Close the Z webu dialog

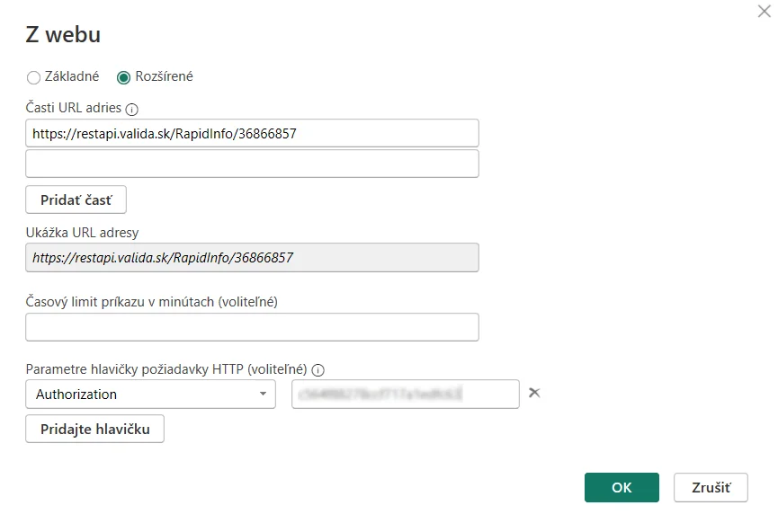pyautogui.click(x=765, y=11)
